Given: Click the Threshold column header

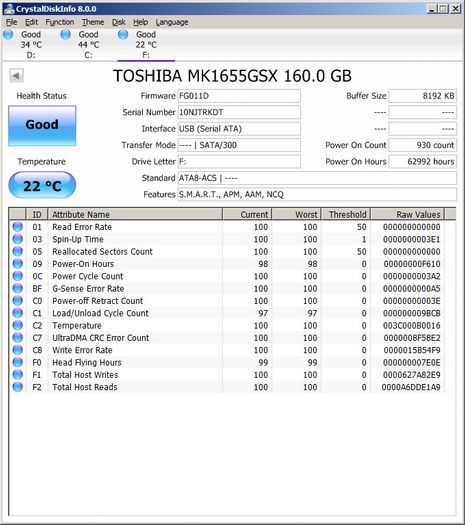Looking at the screenshot, I should [x=346, y=214].
